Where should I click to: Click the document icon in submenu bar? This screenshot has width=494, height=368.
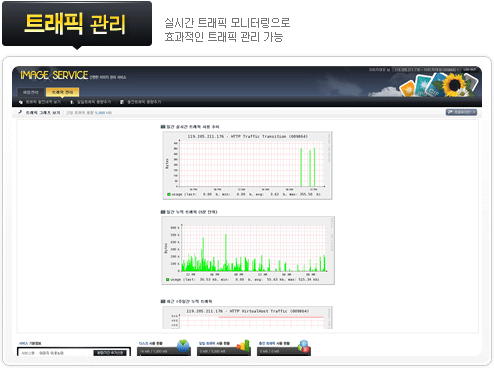click(122, 102)
